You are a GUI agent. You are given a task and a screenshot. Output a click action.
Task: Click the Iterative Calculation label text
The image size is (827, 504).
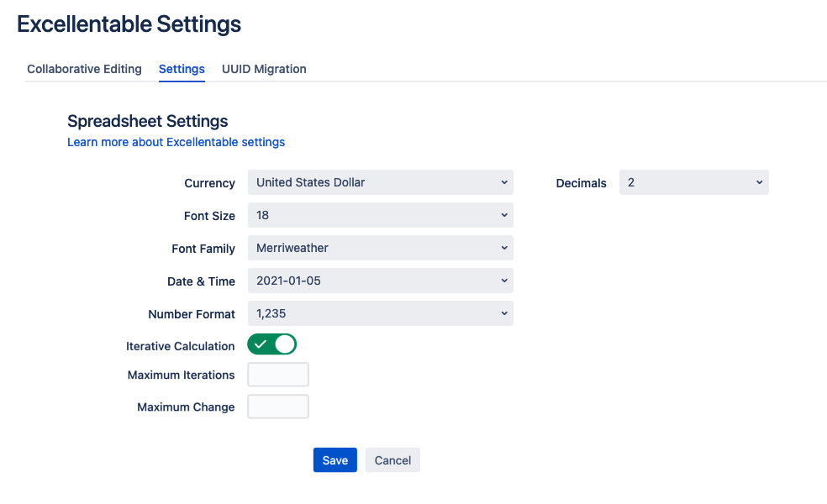[x=180, y=346]
